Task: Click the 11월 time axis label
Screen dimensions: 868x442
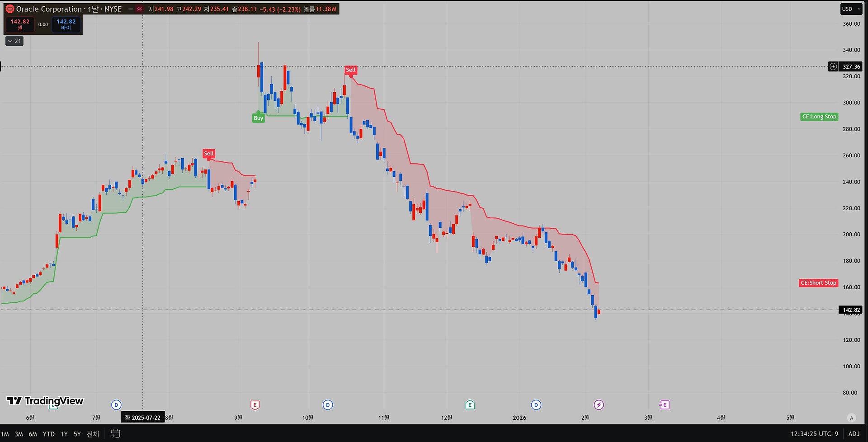Action: click(x=384, y=418)
